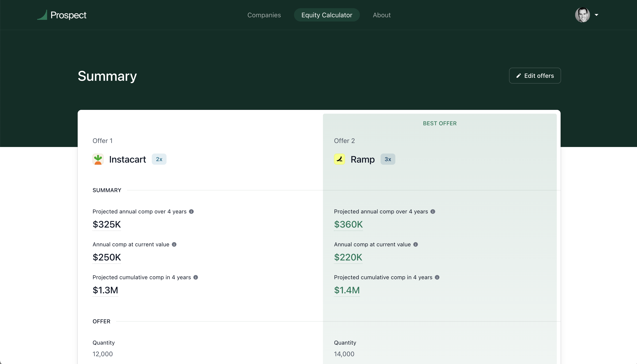Click info icon for Instacart projected annual comp
The width and height of the screenshot is (637, 364).
pos(191,212)
